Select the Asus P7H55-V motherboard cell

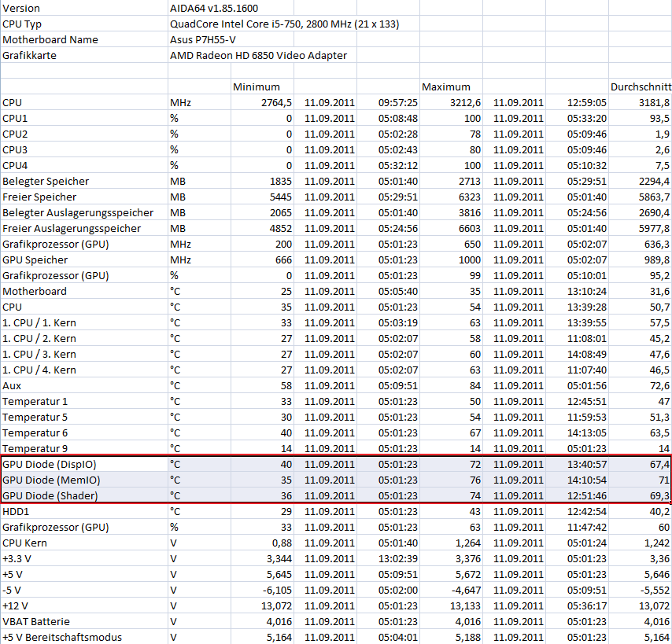203,40
